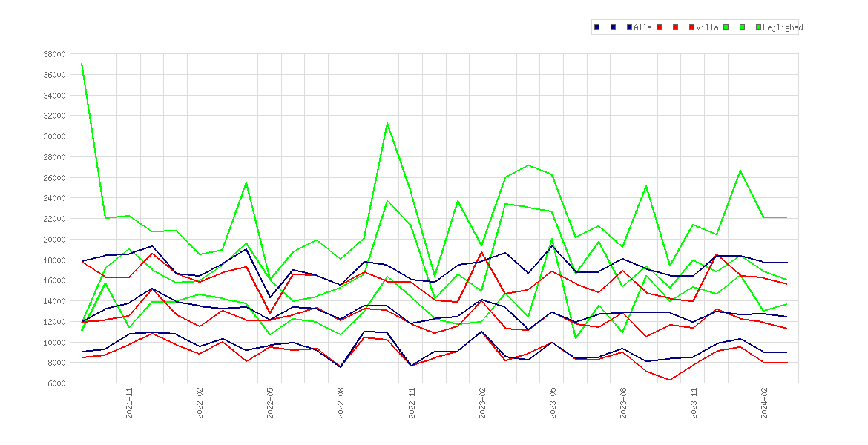
Task: Click the middle dark blue legend swatch
Action: (614, 27)
